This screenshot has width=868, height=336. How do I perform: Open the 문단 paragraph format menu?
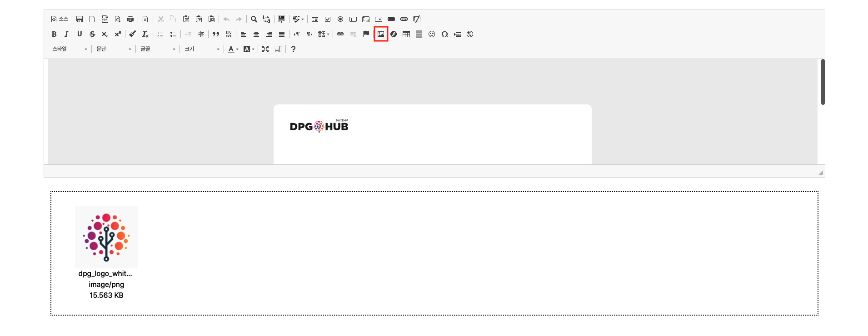114,49
